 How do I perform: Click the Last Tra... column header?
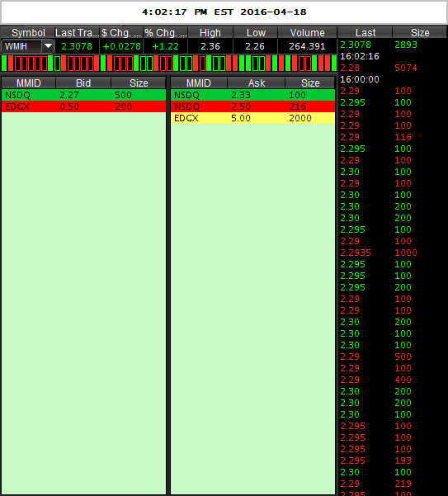tap(78, 32)
